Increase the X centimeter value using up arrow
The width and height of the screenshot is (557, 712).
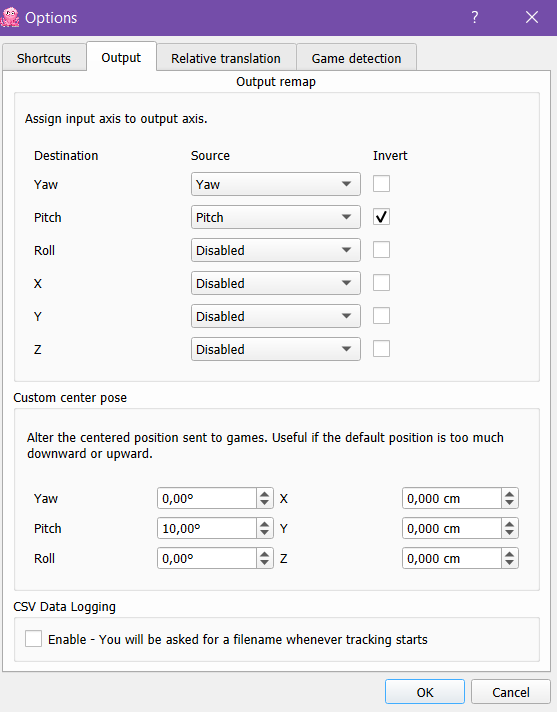pyautogui.click(x=510, y=494)
